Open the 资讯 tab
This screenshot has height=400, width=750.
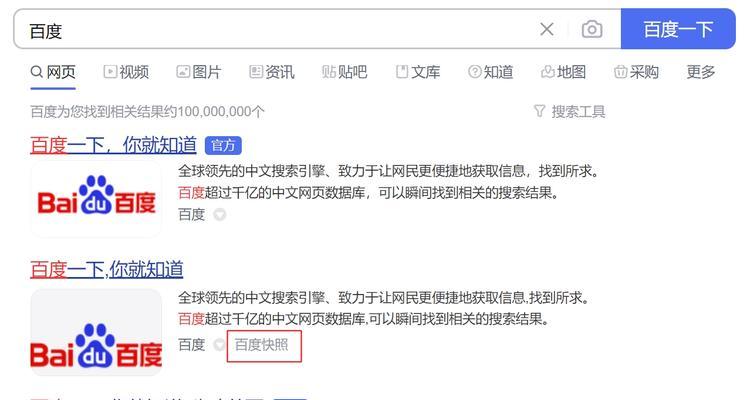tap(272, 72)
